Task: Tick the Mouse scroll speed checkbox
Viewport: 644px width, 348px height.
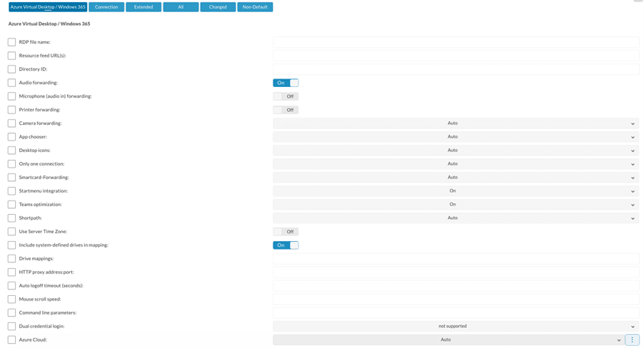Action: [x=11, y=300]
